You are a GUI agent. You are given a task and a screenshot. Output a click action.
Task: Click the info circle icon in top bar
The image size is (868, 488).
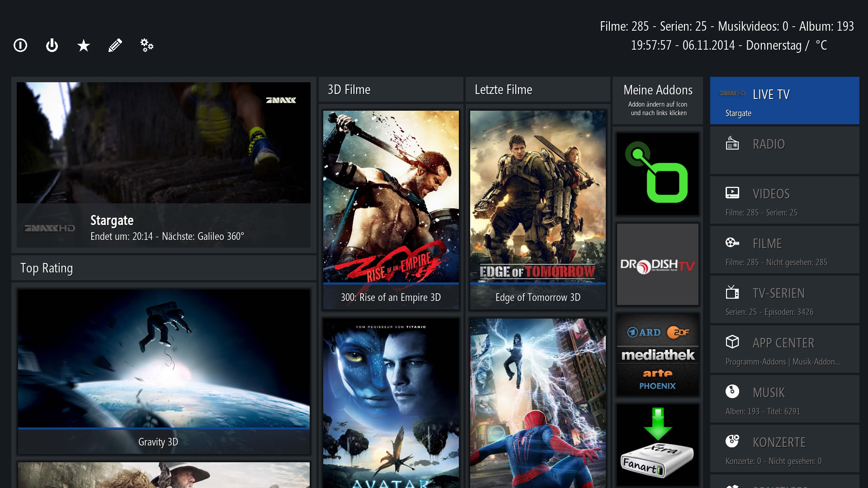20,45
